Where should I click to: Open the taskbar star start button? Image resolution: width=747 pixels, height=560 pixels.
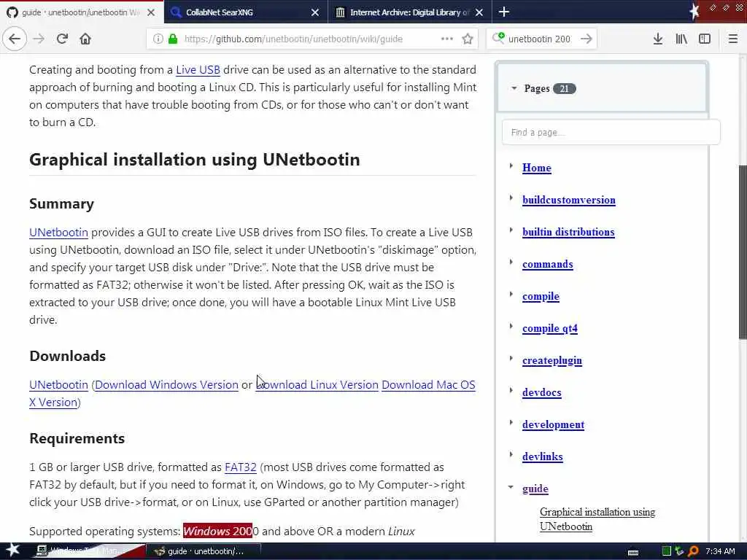(x=12, y=550)
